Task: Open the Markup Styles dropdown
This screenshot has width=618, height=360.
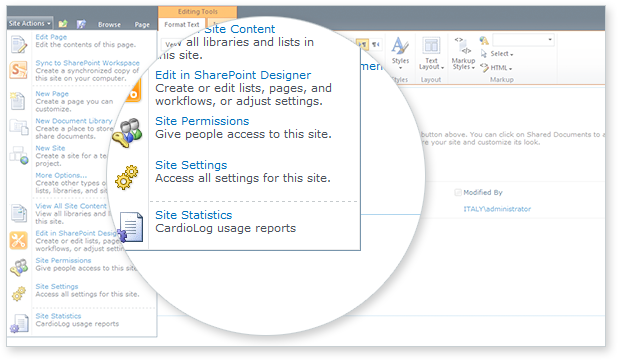Action: 463,53
